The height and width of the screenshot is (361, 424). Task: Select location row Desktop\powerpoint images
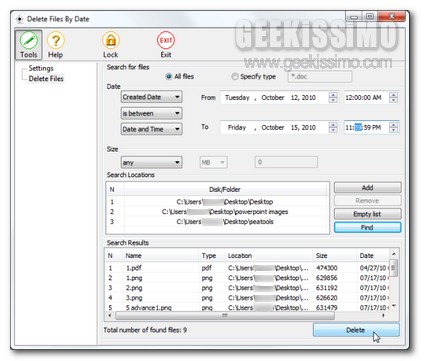(x=217, y=212)
